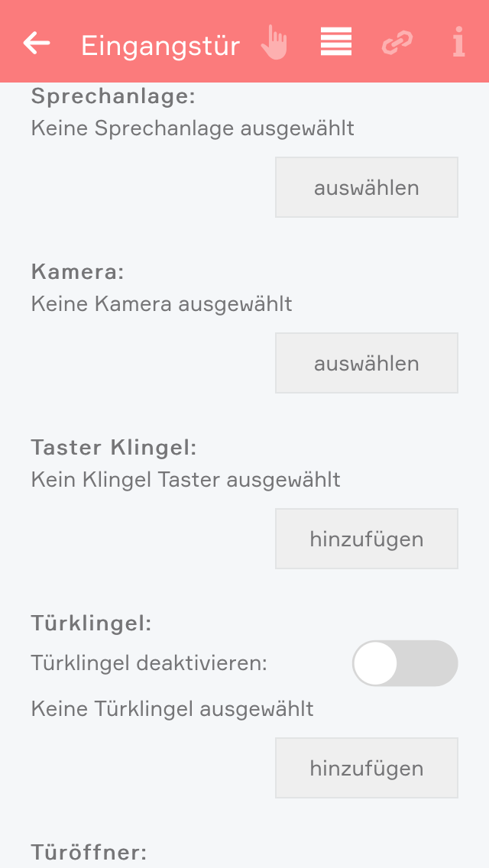This screenshot has width=489, height=868.
Task: Click the Eingangstür page title
Action: point(160,46)
